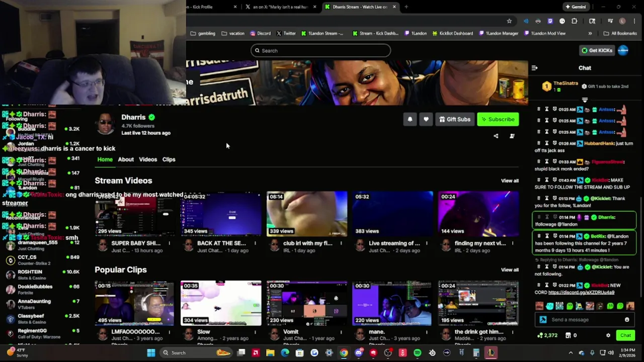The height and width of the screenshot is (362, 644).
Task: Click the Kick search field
Action: pos(320,50)
